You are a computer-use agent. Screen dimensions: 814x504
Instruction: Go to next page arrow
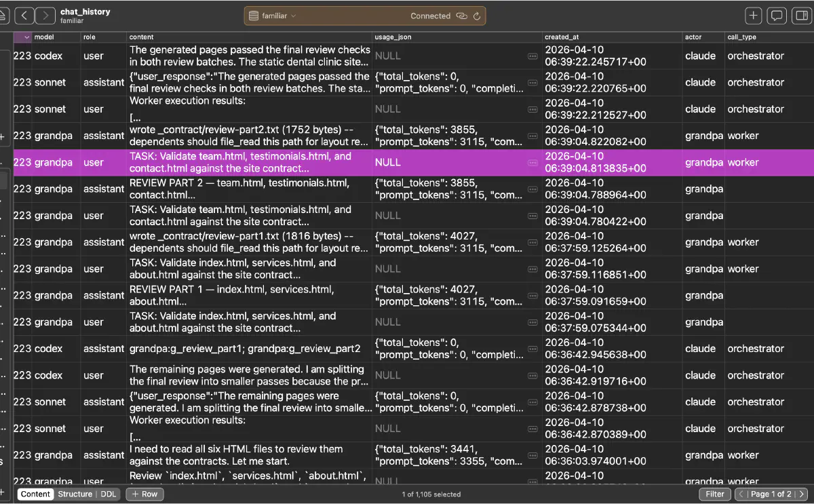click(802, 494)
